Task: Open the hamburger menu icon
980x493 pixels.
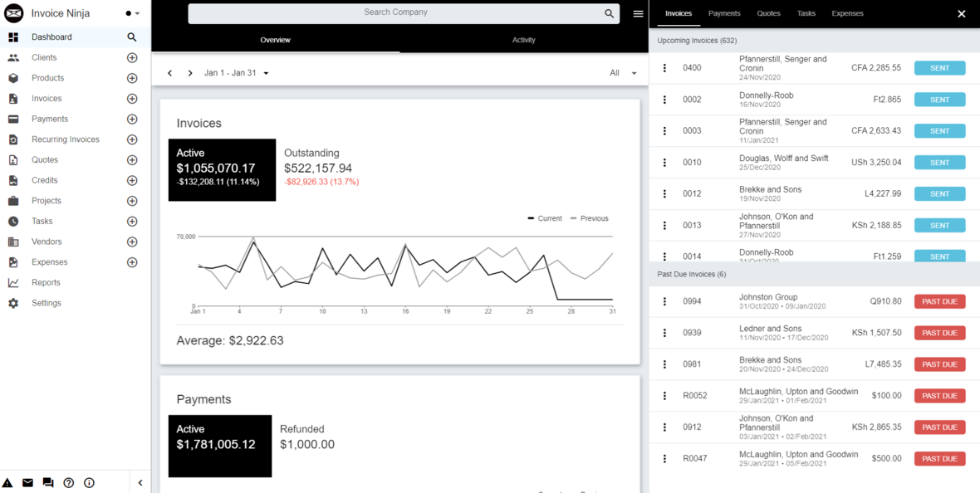Action: [638, 14]
